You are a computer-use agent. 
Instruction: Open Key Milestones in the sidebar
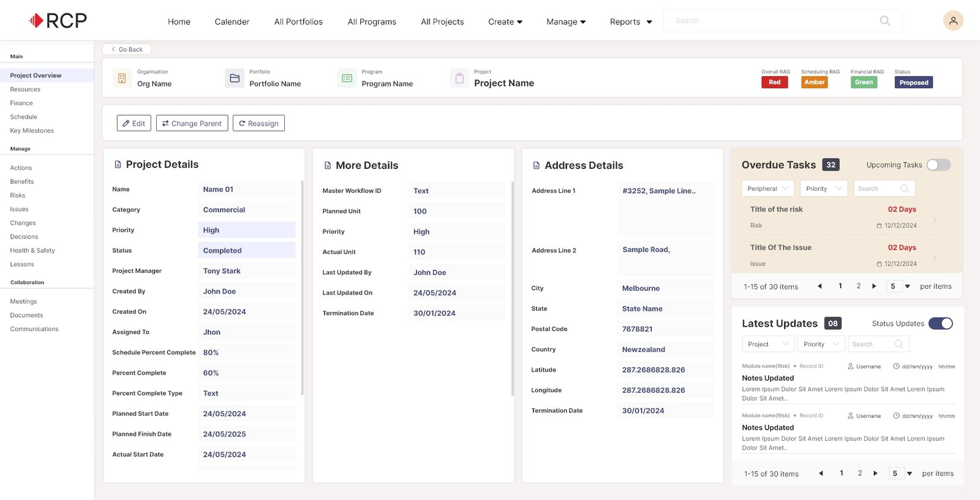click(x=32, y=130)
